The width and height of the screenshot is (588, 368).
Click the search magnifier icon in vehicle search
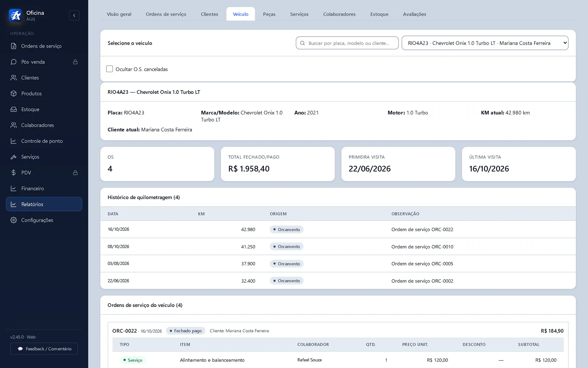pos(302,43)
